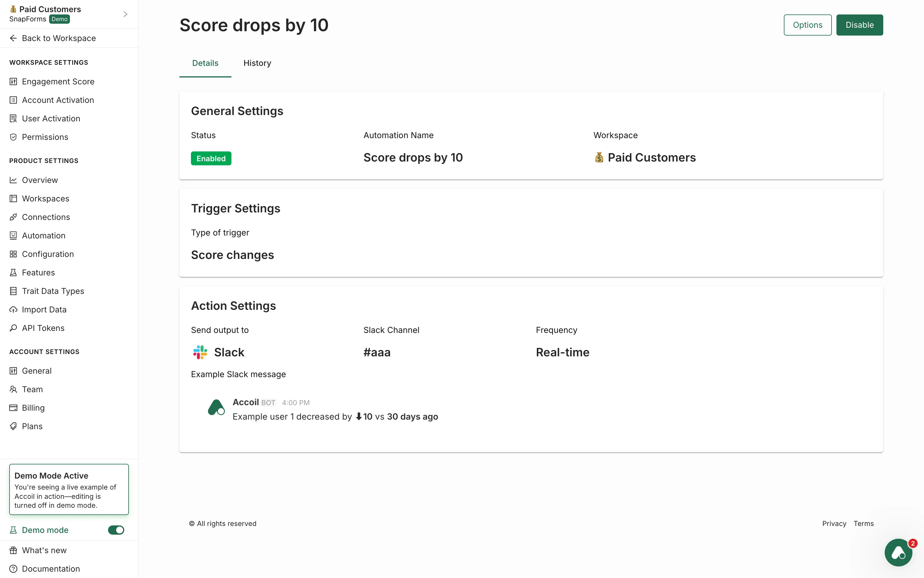Open the Accoil notifications bubble
Screen dimensions: 924x578
tap(898, 552)
